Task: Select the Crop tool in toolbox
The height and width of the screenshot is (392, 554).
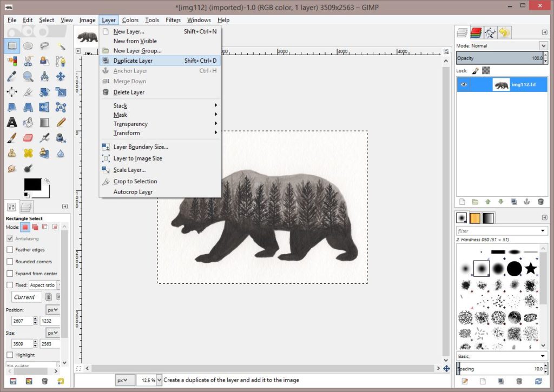Action: [x=28, y=92]
